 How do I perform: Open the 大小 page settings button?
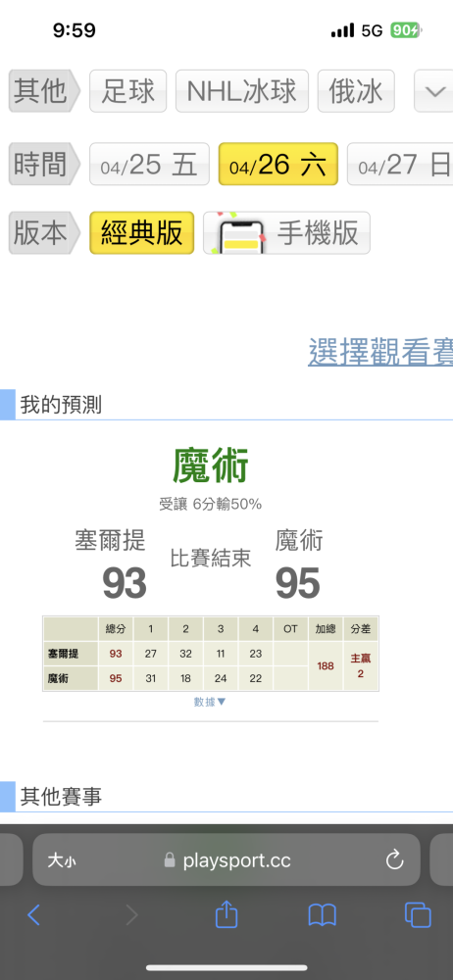(x=62, y=860)
